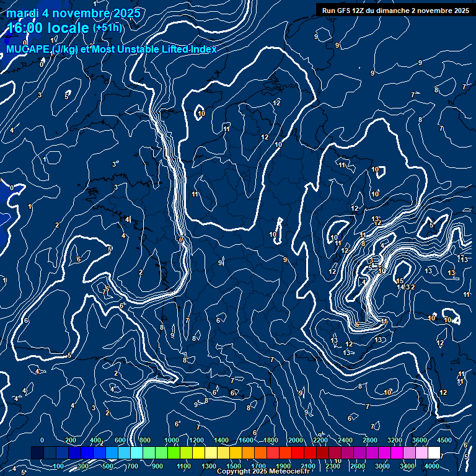This screenshot has height=476, width=476.
Task: Click the legend label '3600'
Action: coord(420,440)
